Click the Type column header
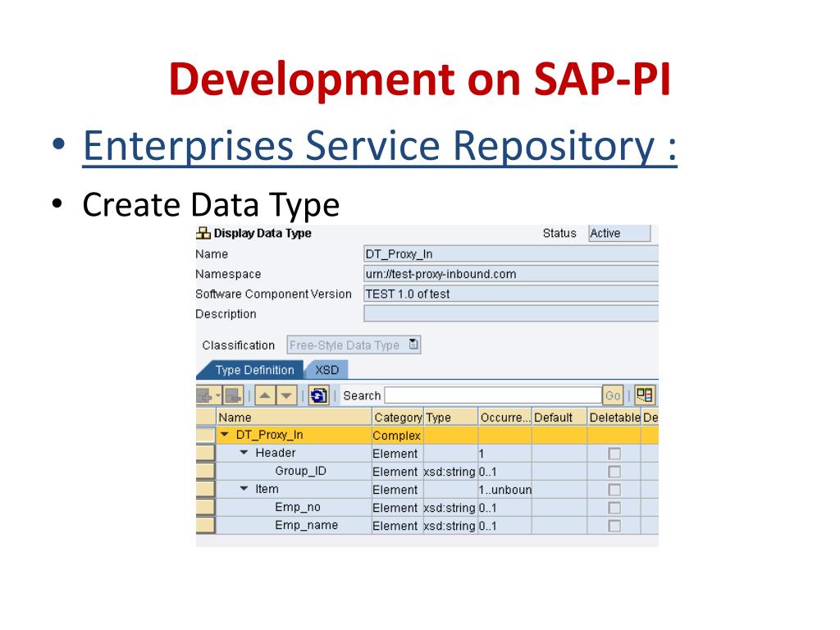840x630 pixels. point(450,417)
